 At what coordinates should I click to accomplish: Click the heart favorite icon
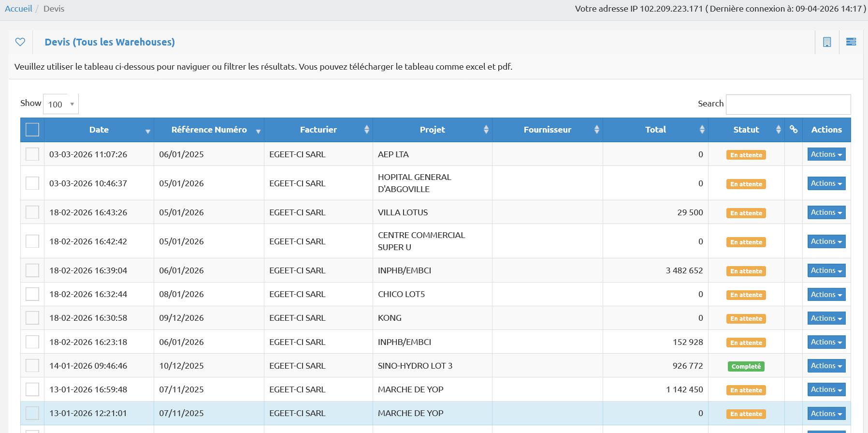pos(20,42)
